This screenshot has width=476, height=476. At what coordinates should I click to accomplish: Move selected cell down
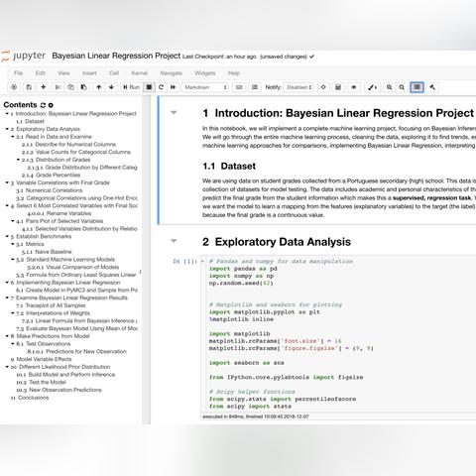coord(111,87)
